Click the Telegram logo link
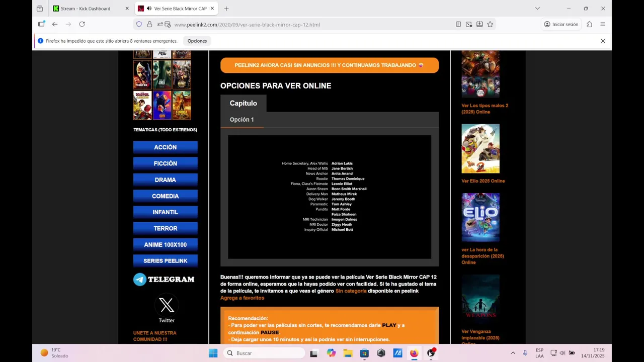Screen dimensions: 644x362 pos(164,280)
